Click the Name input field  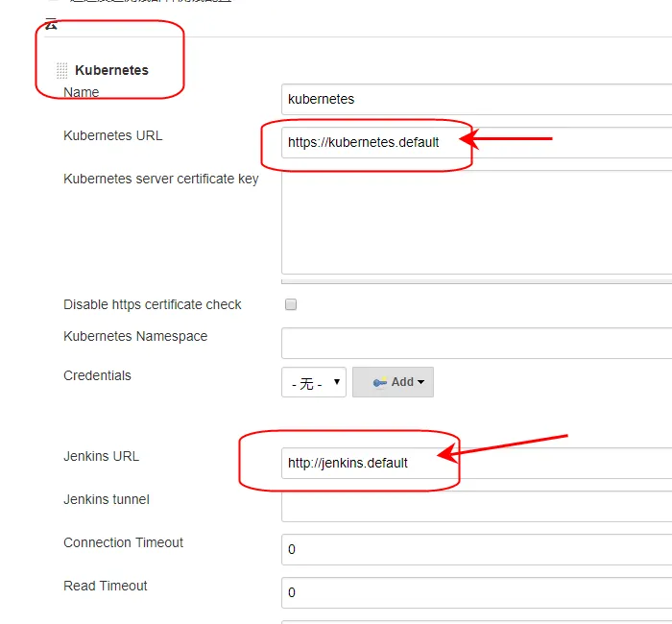[476, 100]
